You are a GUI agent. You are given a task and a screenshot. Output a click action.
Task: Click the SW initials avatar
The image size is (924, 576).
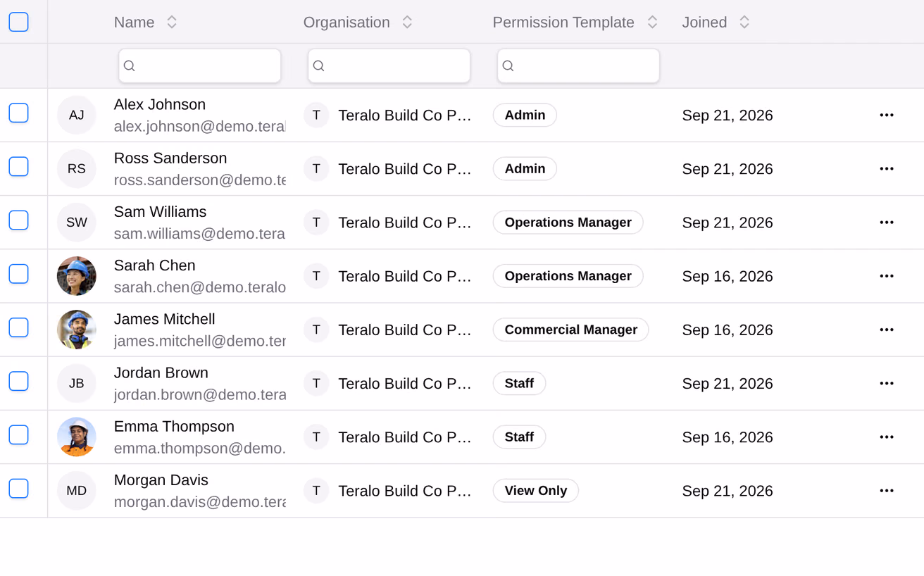pos(77,223)
